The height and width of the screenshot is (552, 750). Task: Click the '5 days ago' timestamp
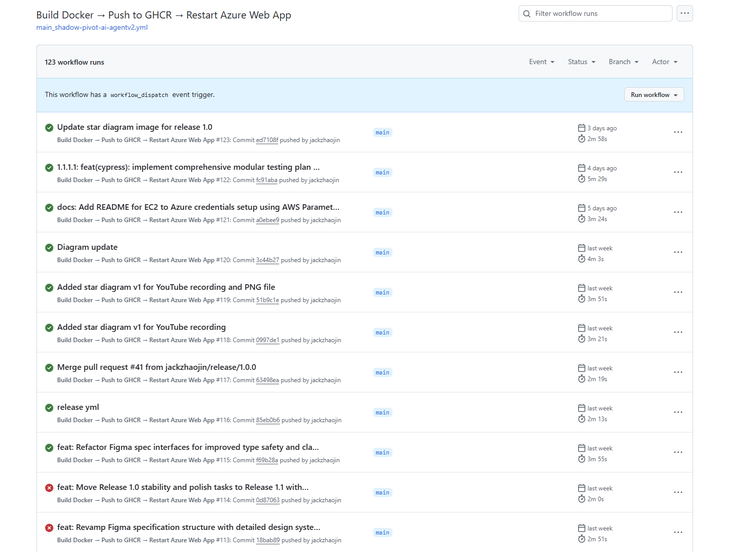pyautogui.click(x=602, y=208)
